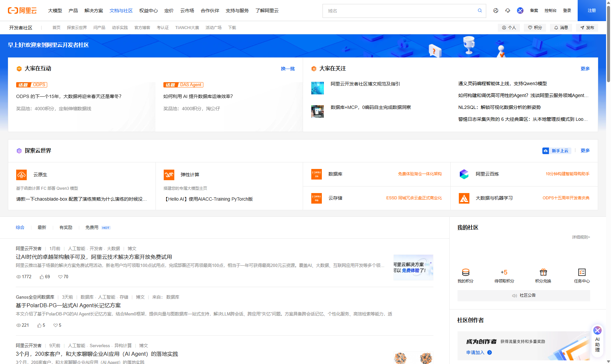
Task: Click the 社区公告 speaker announcement bar
Action: (x=524, y=295)
